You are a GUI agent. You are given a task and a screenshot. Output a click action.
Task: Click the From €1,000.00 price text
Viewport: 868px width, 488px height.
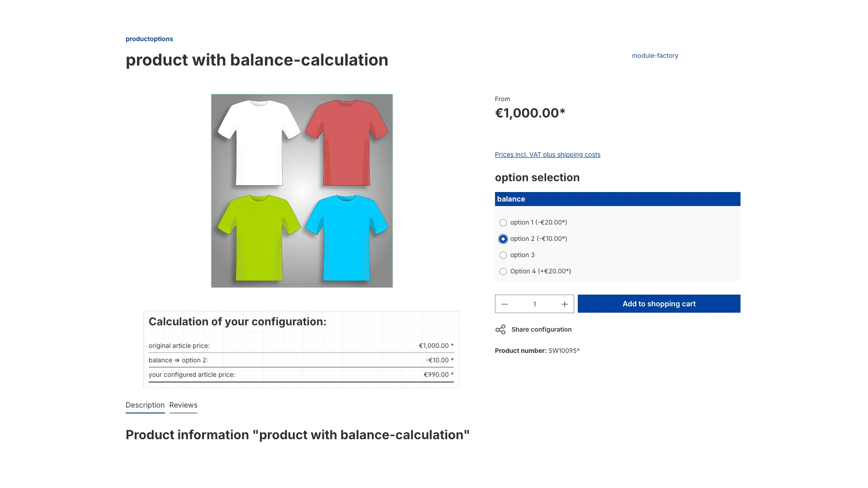point(530,113)
